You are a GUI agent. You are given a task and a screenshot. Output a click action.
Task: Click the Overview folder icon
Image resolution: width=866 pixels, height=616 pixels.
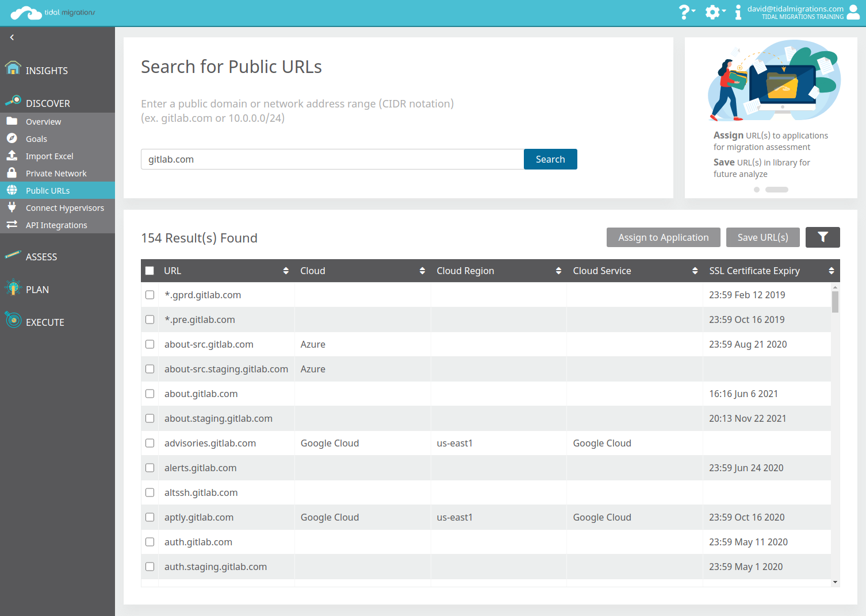coord(12,121)
